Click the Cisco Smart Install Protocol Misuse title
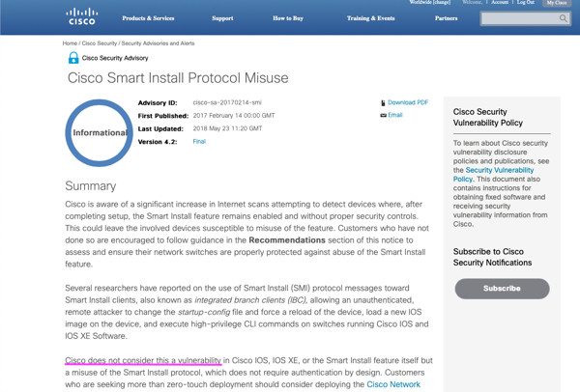Viewport: 580px width, 392px height. click(x=178, y=78)
